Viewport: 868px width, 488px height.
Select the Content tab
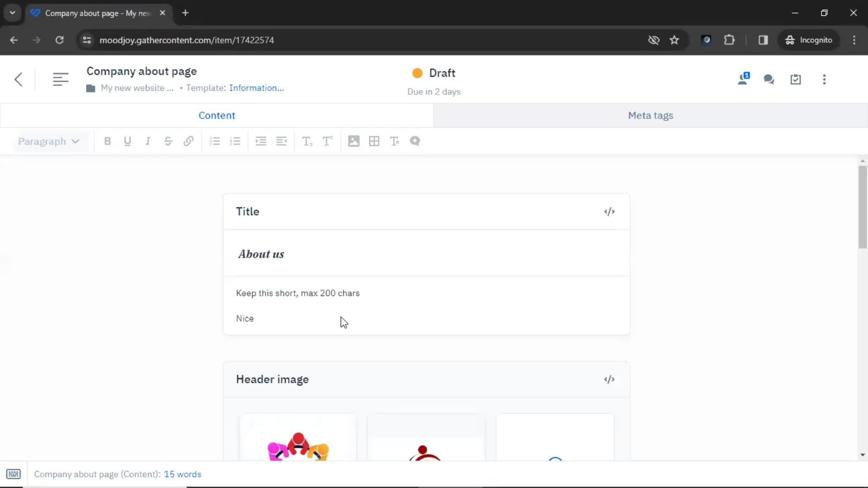[x=217, y=115]
